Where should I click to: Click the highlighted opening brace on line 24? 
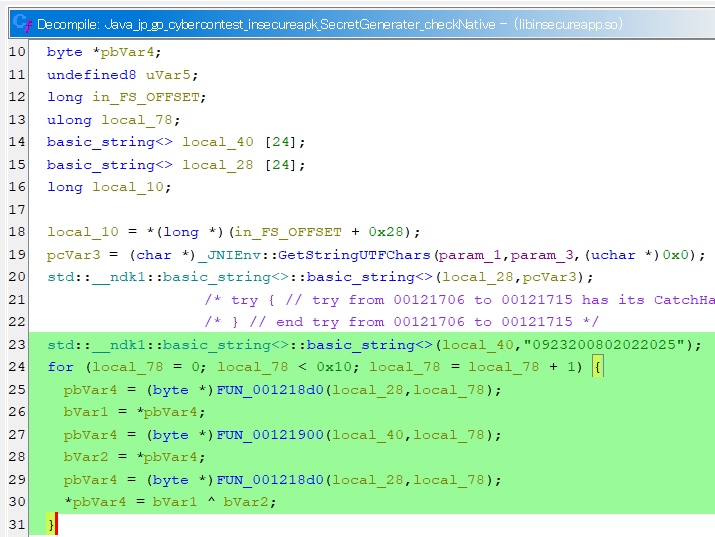coord(598,367)
